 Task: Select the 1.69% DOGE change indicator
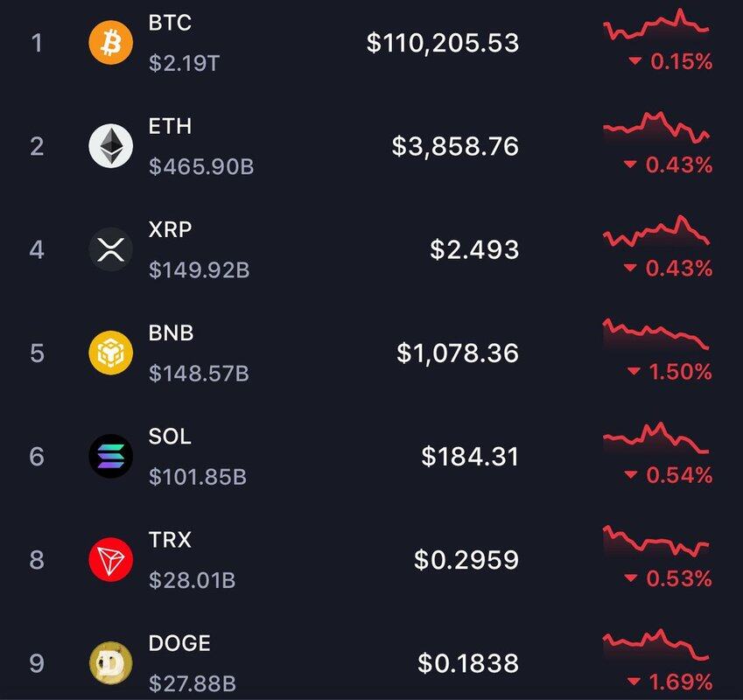click(669, 682)
